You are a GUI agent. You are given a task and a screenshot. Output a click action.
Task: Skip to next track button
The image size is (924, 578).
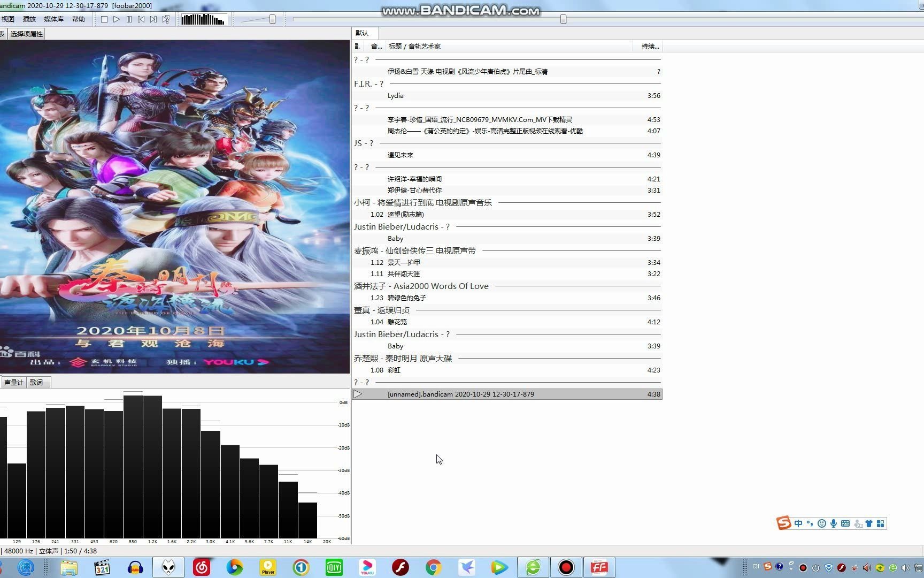[x=153, y=19]
